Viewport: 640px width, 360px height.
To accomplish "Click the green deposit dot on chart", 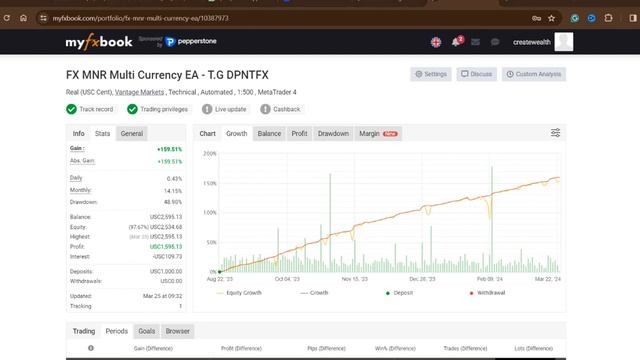I will pyautogui.click(x=220, y=271).
